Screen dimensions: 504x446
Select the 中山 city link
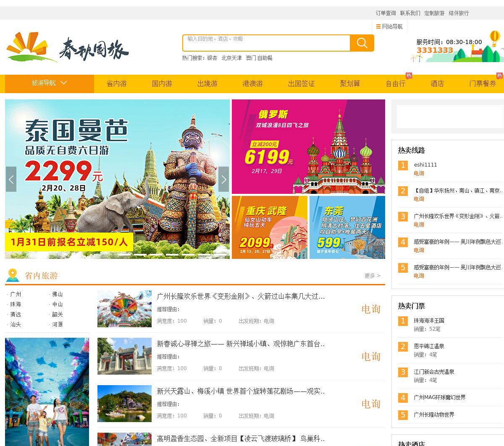coord(58,304)
